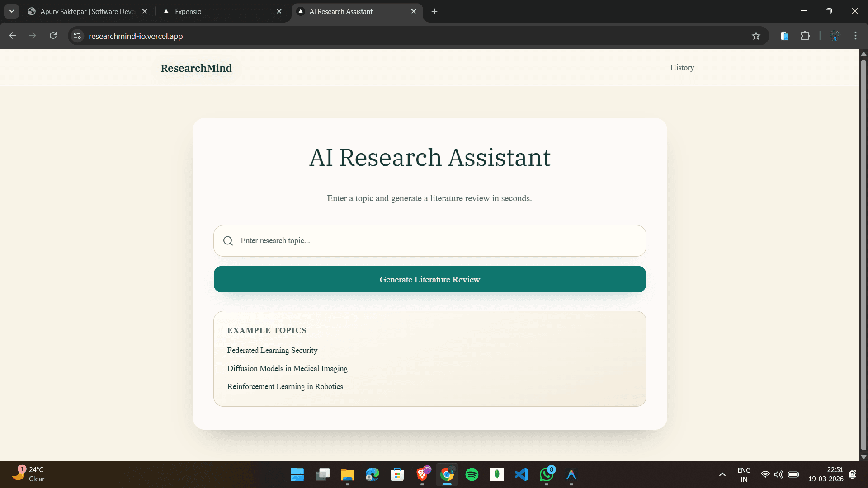Screen dimensions: 868x488
Task: Click the search magnifier icon in topic field
Action: 228,241
